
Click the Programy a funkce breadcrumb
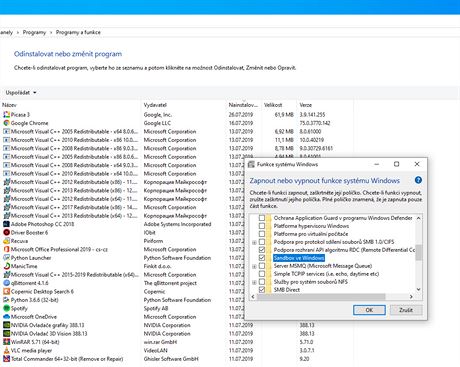tap(78, 32)
